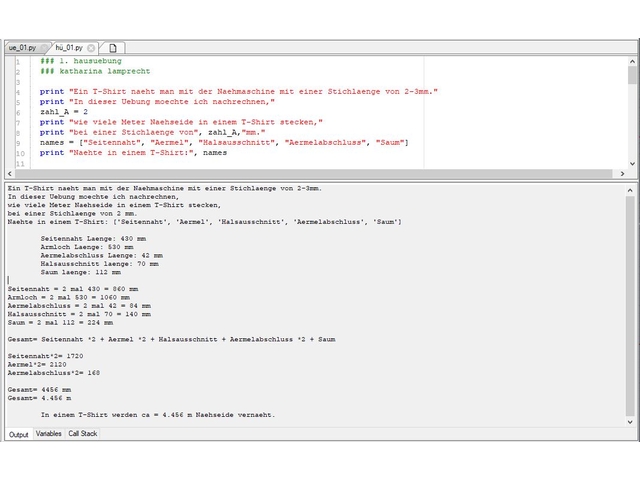The width and height of the screenshot is (640, 480).
Task: Click editor vertical scrollbar down arrow
Action: pyautogui.click(x=632, y=164)
